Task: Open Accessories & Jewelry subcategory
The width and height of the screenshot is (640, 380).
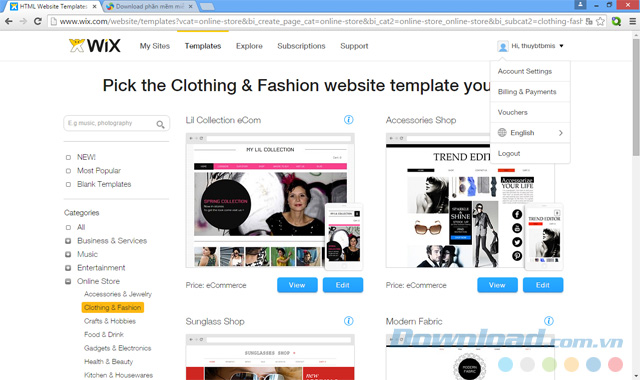Action: [x=118, y=294]
